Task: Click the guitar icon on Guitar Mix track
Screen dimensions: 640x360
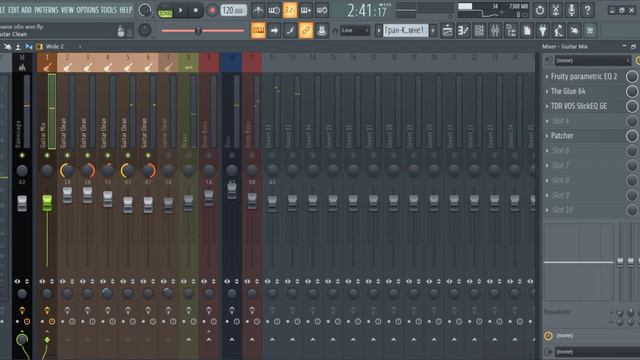Action: (47, 67)
